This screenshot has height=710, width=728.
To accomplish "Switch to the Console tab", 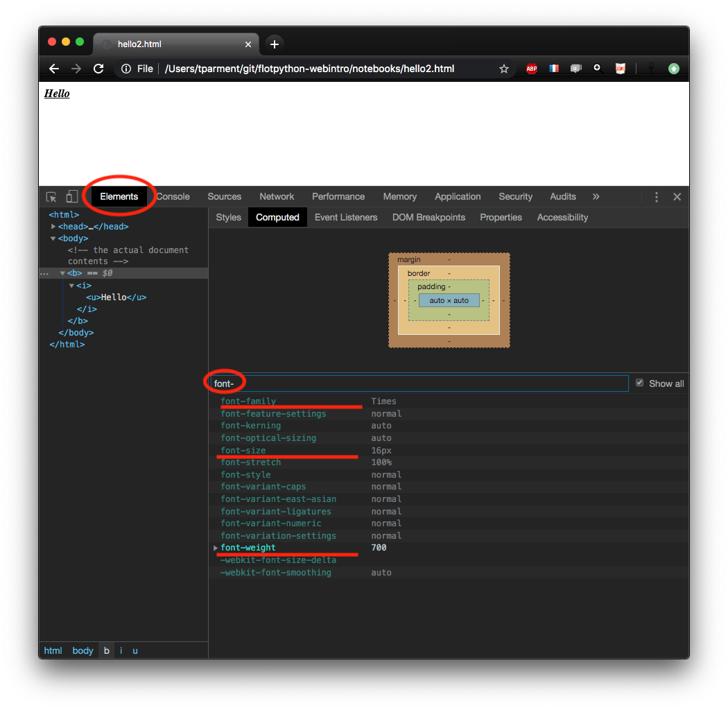I will [172, 196].
